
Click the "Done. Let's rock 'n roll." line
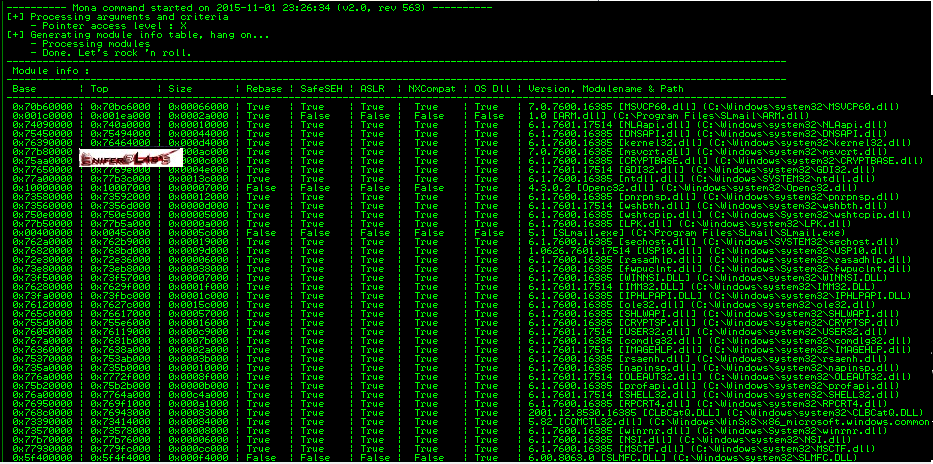tap(111, 53)
